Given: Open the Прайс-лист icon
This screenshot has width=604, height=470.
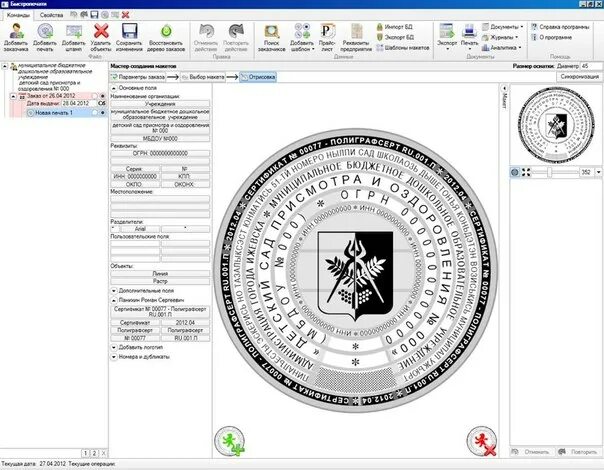Looking at the screenshot, I should (x=327, y=31).
